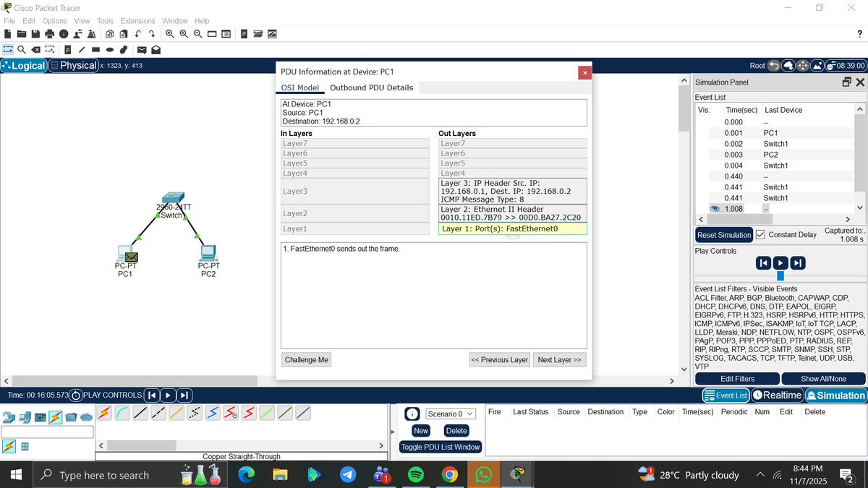Click the simulation speed slider handle
The width and height of the screenshot is (868, 488).
[x=780, y=276]
